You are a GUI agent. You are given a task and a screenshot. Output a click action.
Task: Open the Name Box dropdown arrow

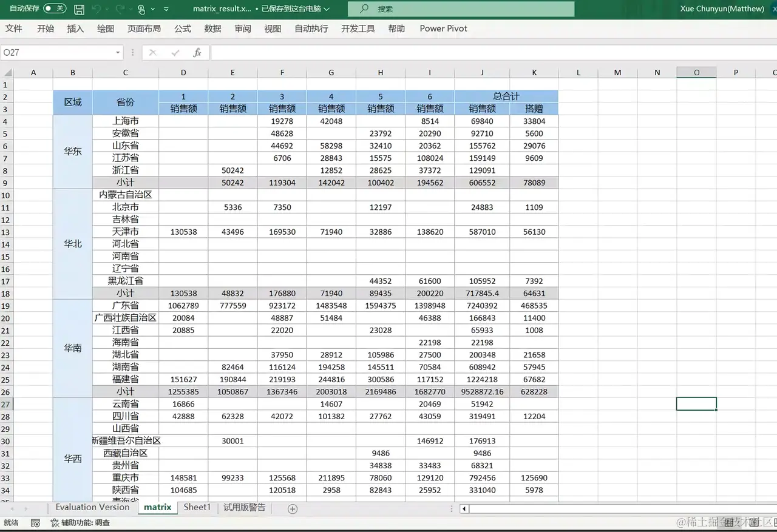pyautogui.click(x=118, y=53)
